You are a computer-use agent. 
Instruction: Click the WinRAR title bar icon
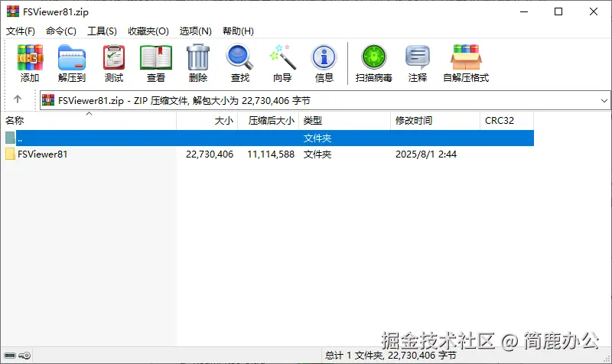pos(13,11)
